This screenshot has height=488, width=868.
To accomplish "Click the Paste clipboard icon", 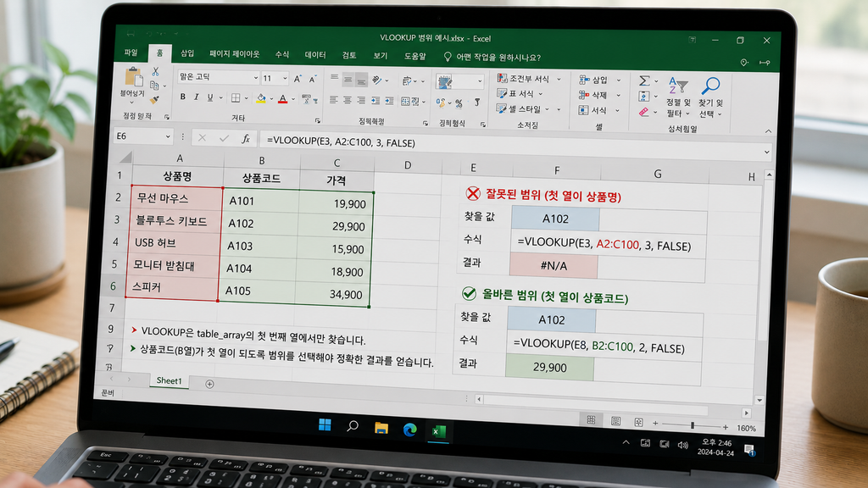I will point(133,77).
